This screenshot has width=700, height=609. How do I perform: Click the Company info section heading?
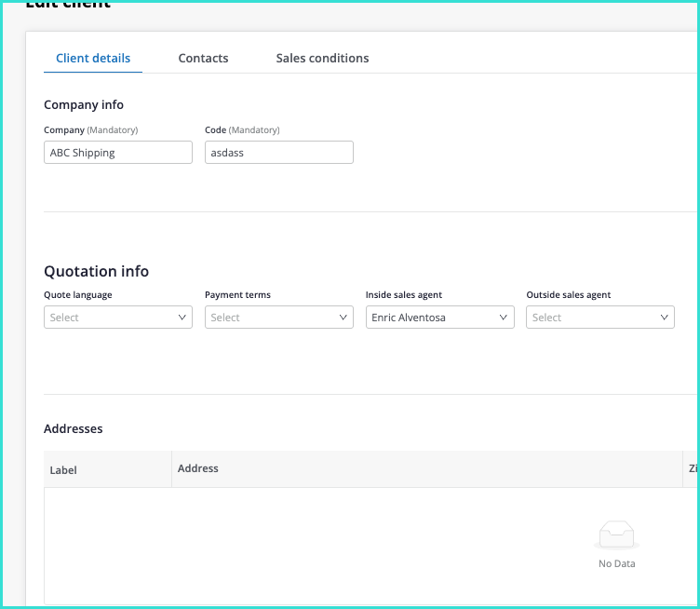[x=84, y=105]
